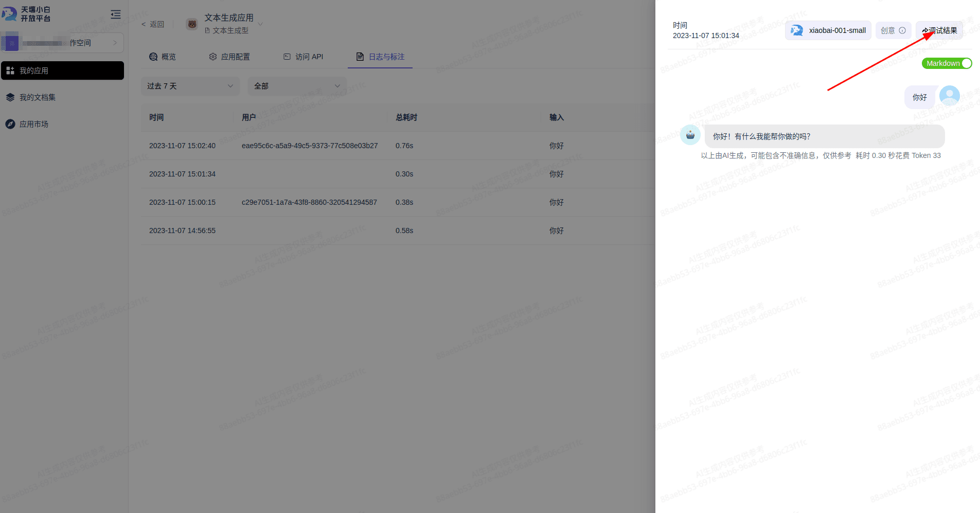Click the reply 你好！有什么我能帮你做的吗？
This screenshot has width=980, height=513.
[x=825, y=136]
